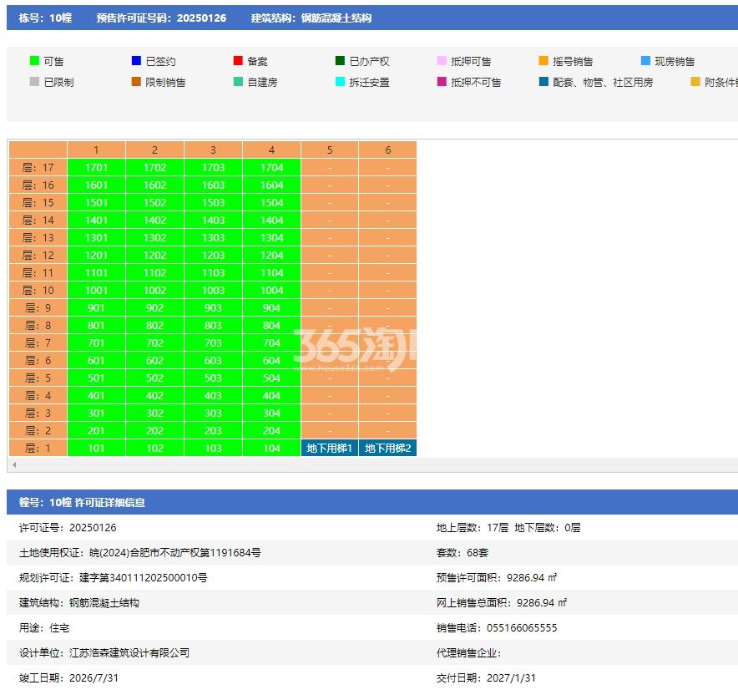Open unit 1202 cell
The width and height of the screenshot is (738, 700).
[154, 255]
